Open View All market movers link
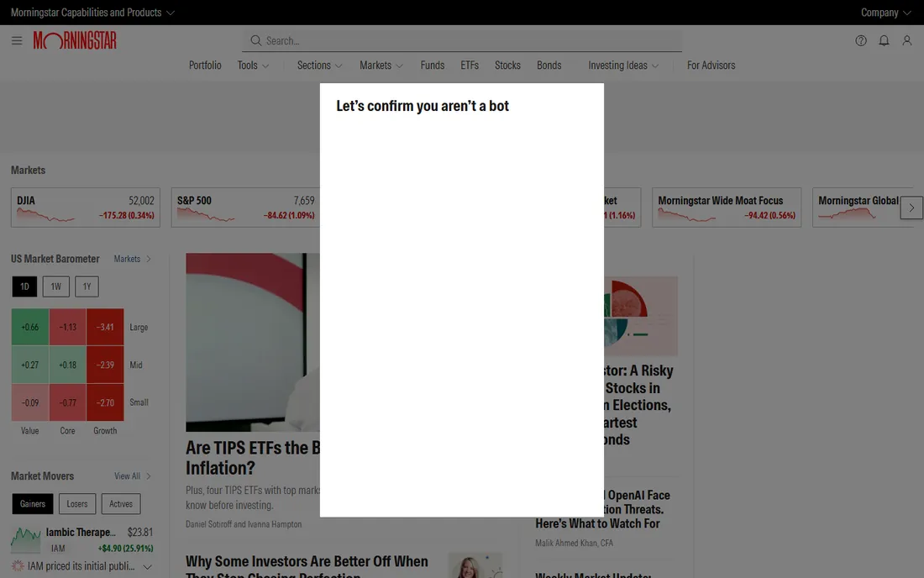The width and height of the screenshot is (924, 578). 132,476
